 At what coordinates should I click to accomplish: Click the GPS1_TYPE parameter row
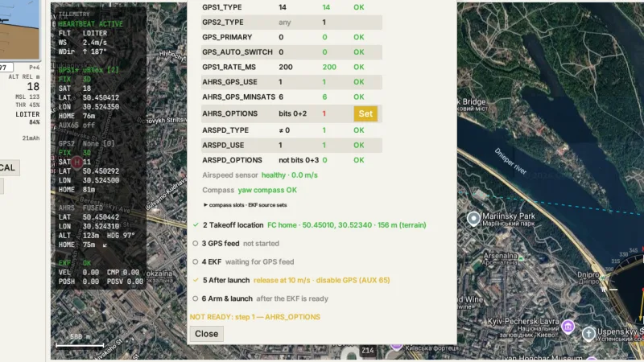(x=291, y=7)
